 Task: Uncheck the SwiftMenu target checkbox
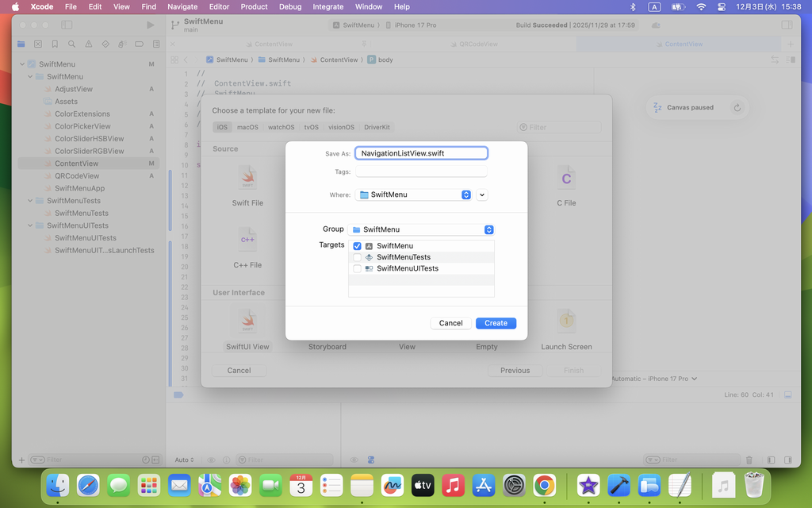(x=357, y=246)
